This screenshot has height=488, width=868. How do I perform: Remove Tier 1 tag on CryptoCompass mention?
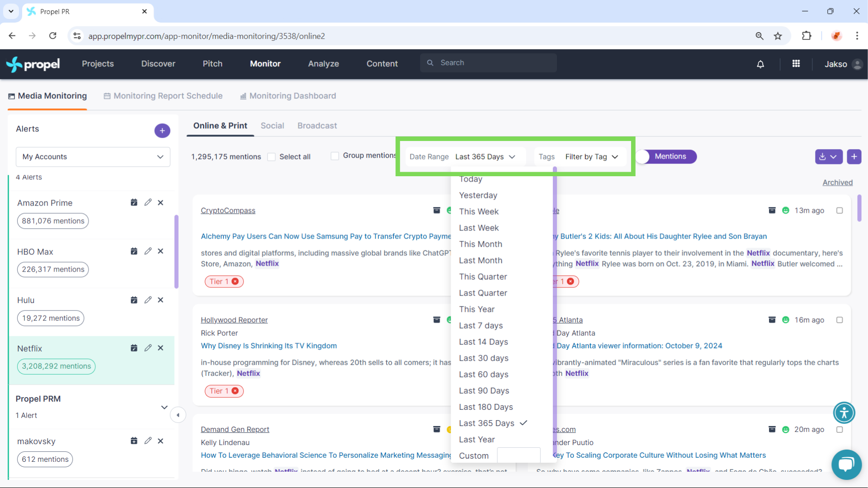coord(235,282)
